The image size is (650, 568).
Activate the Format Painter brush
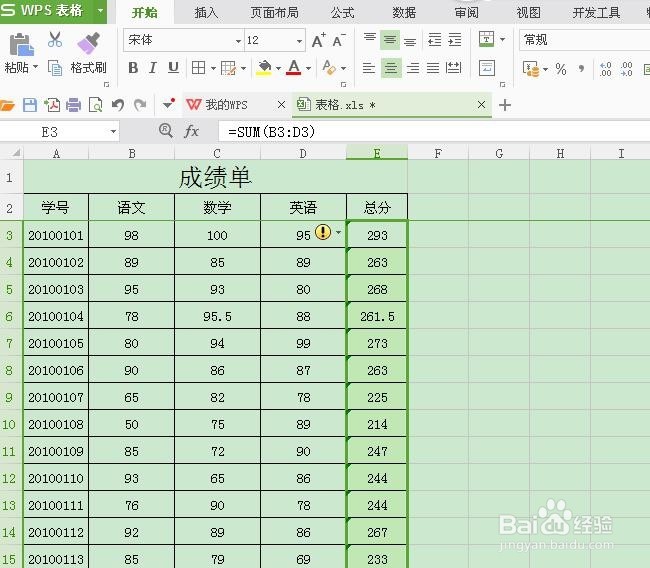[x=88, y=43]
